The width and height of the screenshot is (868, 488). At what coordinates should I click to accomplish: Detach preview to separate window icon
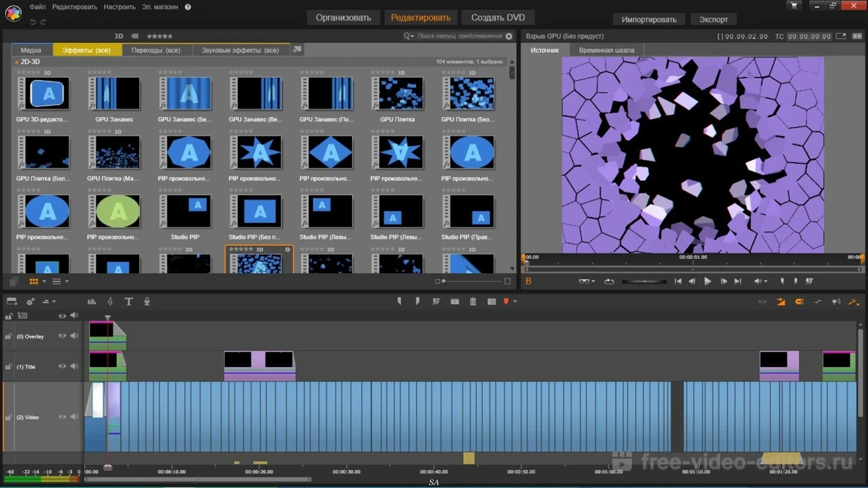click(x=841, y=36)
